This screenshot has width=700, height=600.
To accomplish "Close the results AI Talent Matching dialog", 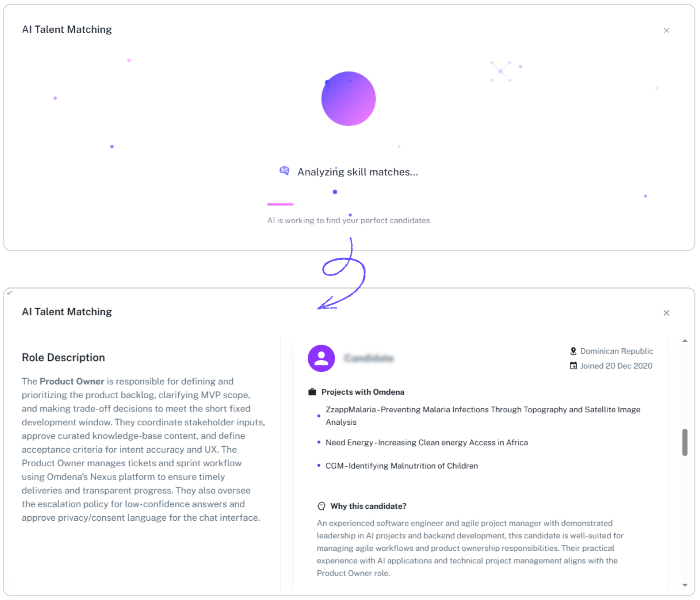I will pos(666,313).
